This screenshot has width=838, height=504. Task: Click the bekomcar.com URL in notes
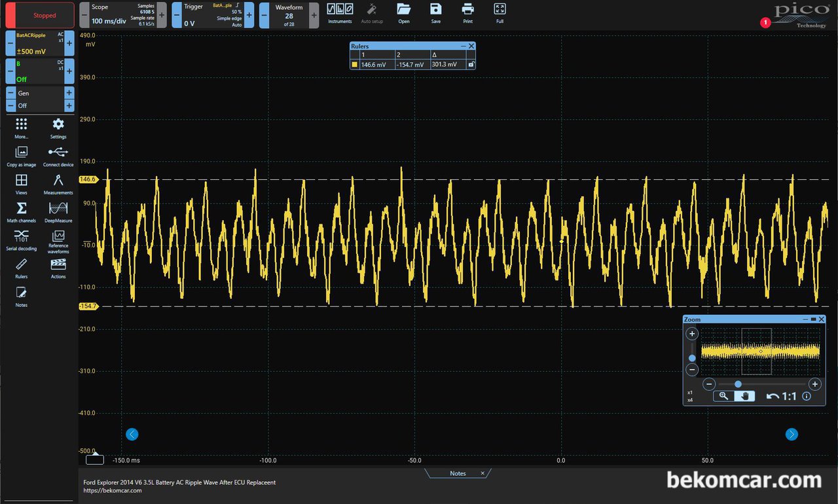[113, 490]
